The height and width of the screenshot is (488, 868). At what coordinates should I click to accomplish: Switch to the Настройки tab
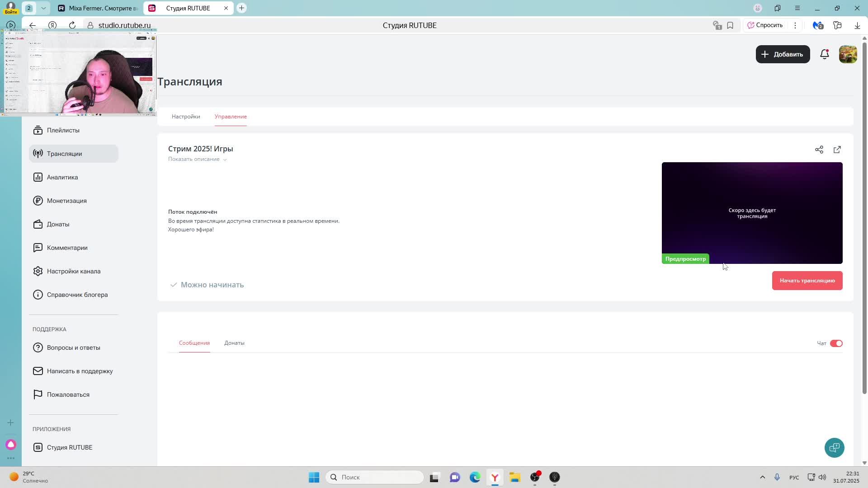[x=186, y=117]
